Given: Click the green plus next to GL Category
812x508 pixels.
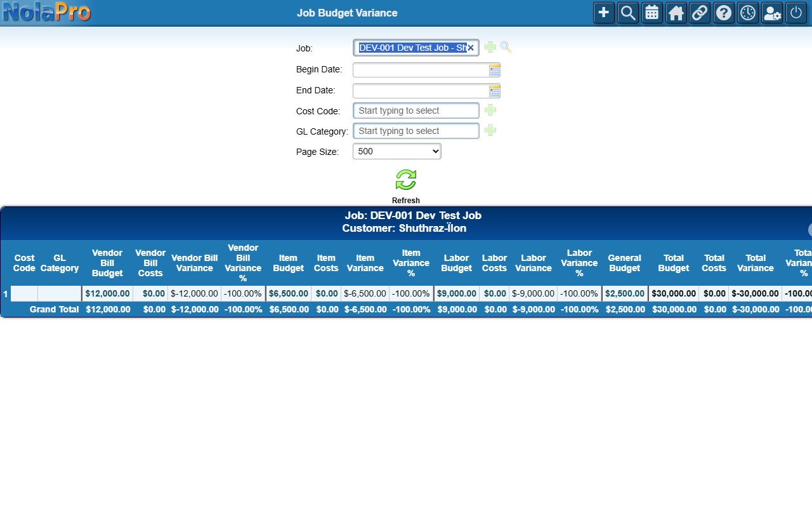Looking at the screenshot, I should point(490,130).
